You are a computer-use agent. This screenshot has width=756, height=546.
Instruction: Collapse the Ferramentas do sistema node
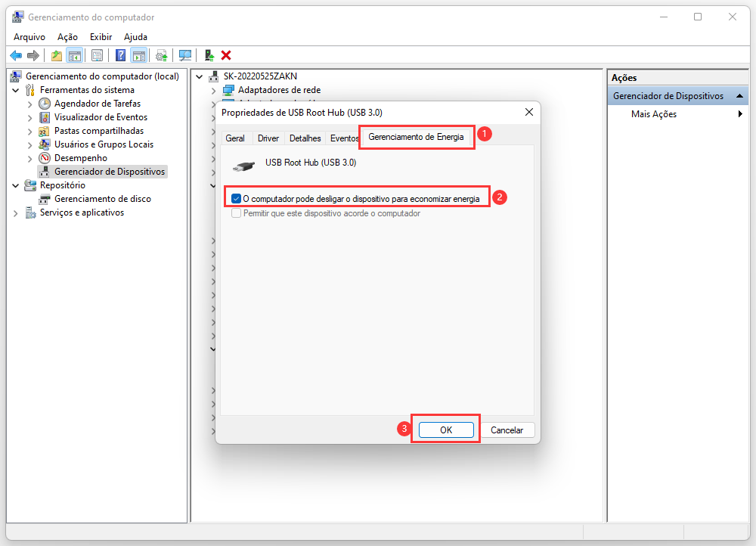tap(17, 90)
